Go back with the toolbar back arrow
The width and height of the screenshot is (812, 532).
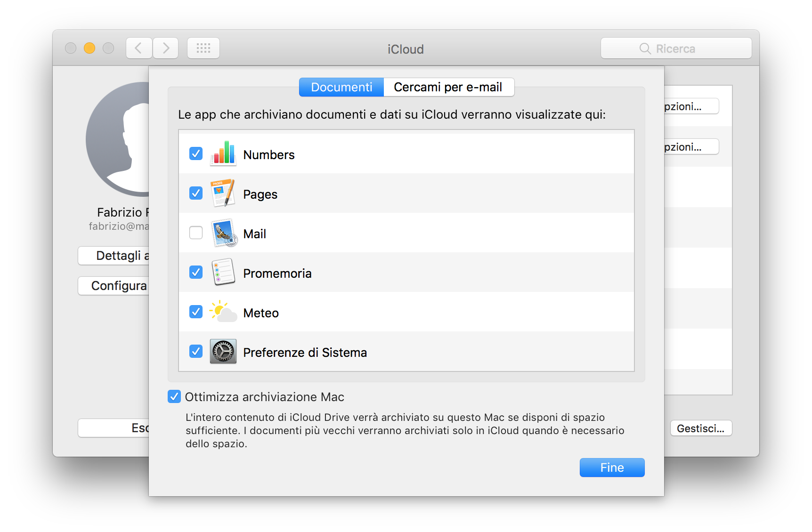point(139,48)
